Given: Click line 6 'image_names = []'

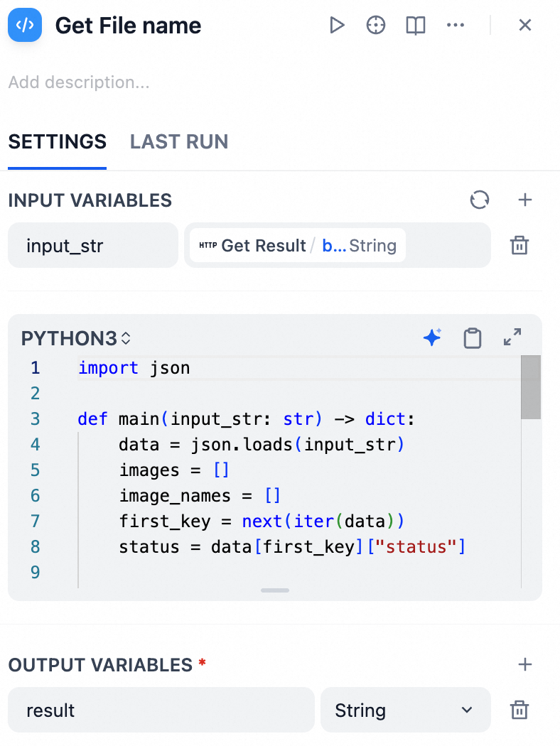Looking at the screenshot, I should 200,496.
